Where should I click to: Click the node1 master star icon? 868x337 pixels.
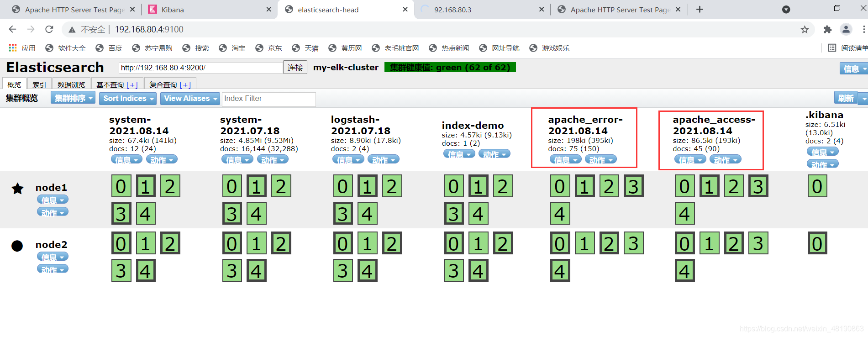pos(17,188)
